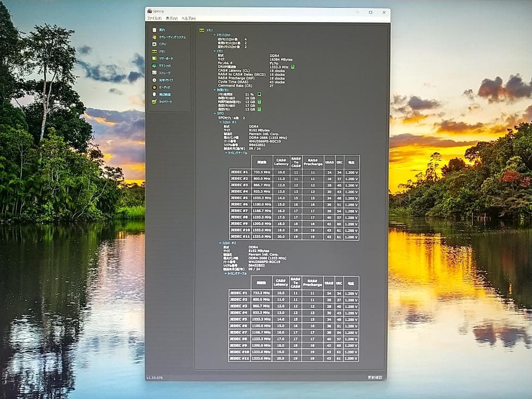Open the CPU section icon
This screenshot has width=532, height=399.
155,44
